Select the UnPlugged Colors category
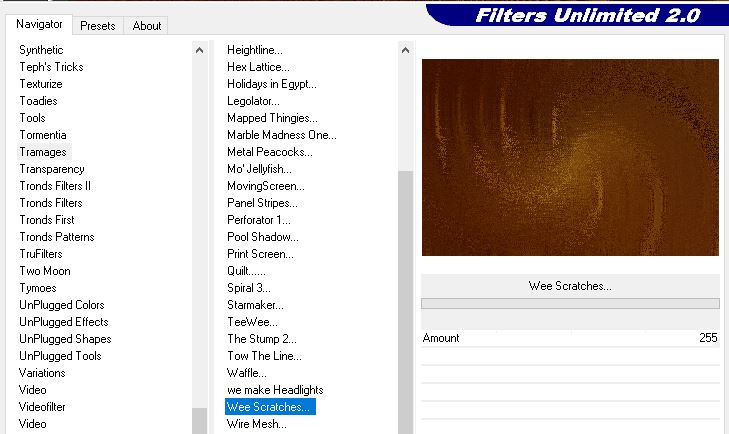The width and height of the screenshot is (729, 434). click(x=61, y=305)
